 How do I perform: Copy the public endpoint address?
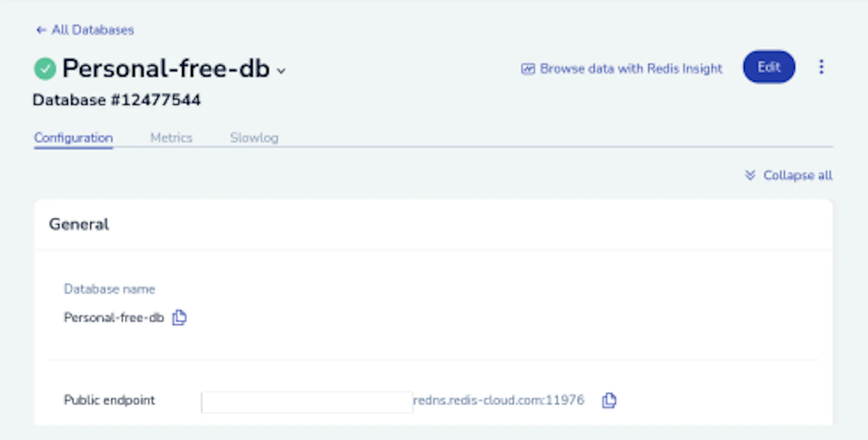click(x=609, y=400)
